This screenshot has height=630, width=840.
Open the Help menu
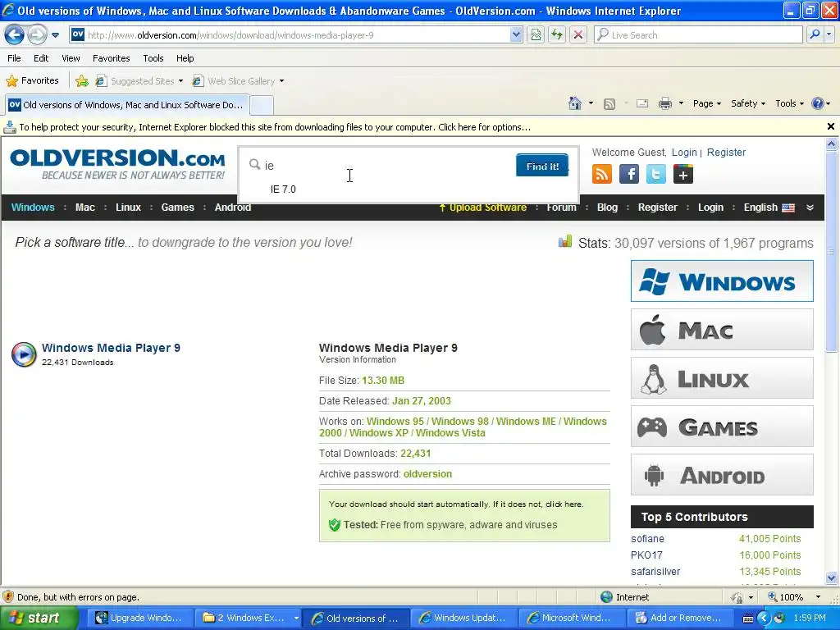(185, 58)
